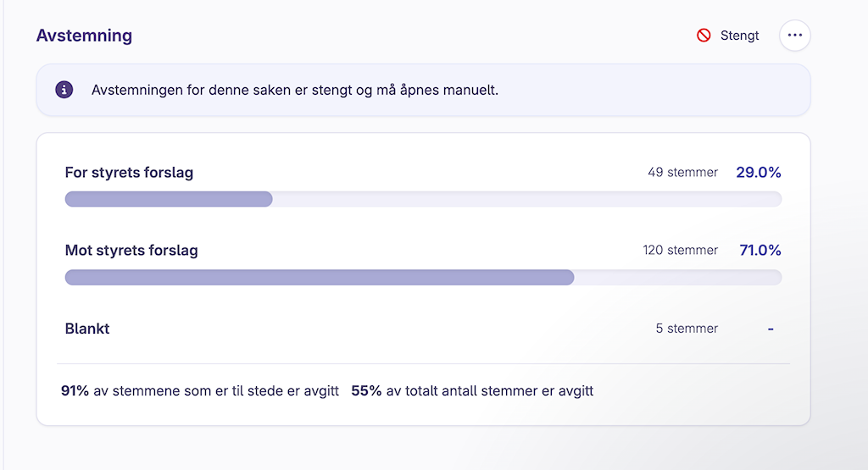Click the 91% present votes cast statistic
This screenshot has height=470, width=868.
[200, 391]
